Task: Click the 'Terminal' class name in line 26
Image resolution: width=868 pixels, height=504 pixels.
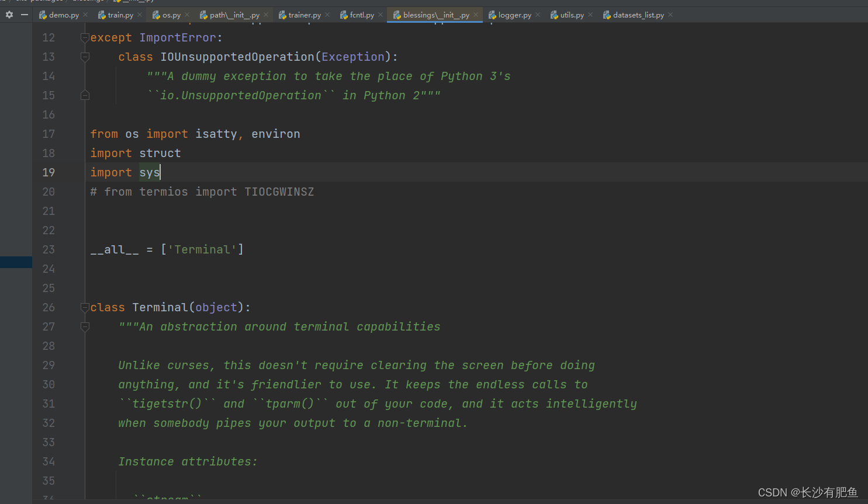Action: pos(160,307)
